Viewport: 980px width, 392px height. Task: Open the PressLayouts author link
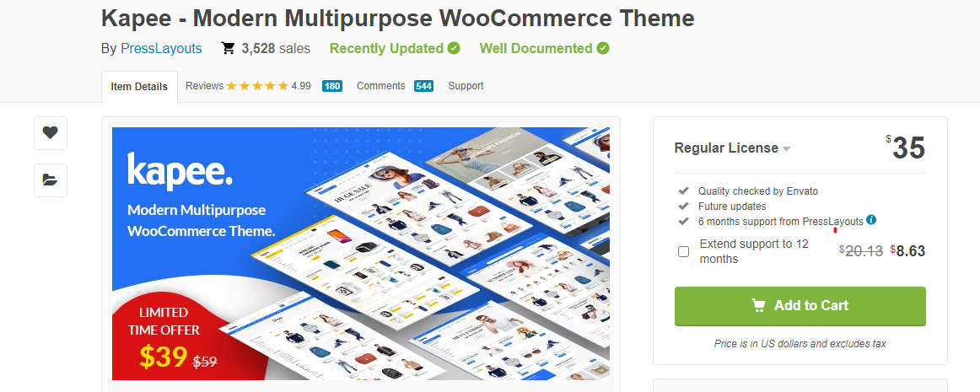click(x=161, y=48)
